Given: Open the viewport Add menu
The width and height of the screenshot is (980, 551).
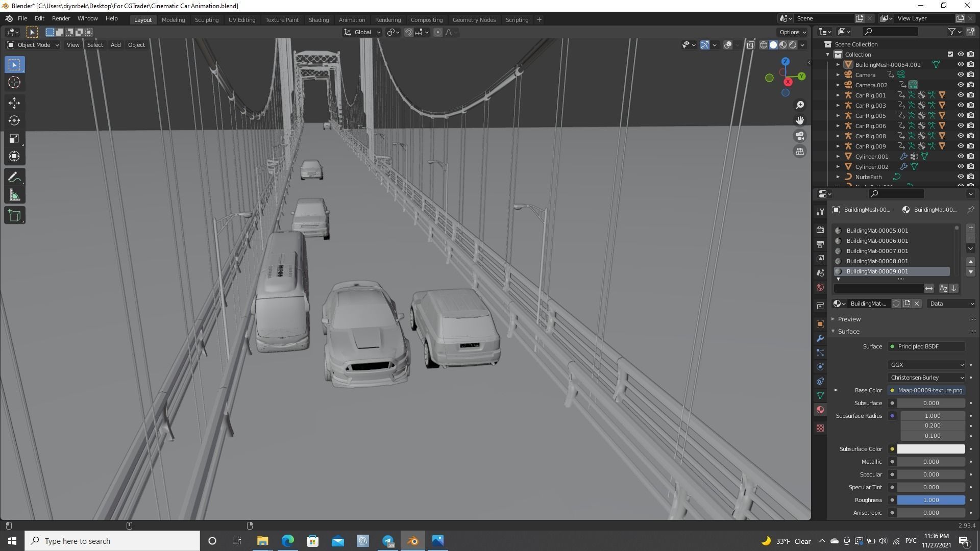Looking at the screenshot, I should coord(115,45).
